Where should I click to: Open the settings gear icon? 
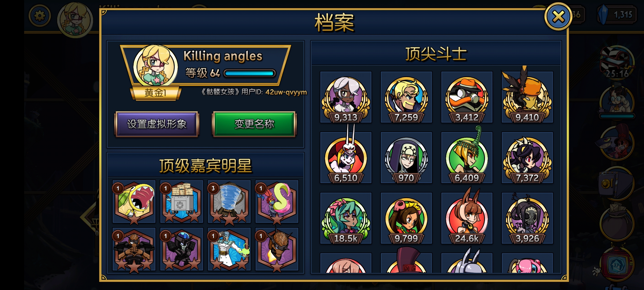click(x=40, y=16)
